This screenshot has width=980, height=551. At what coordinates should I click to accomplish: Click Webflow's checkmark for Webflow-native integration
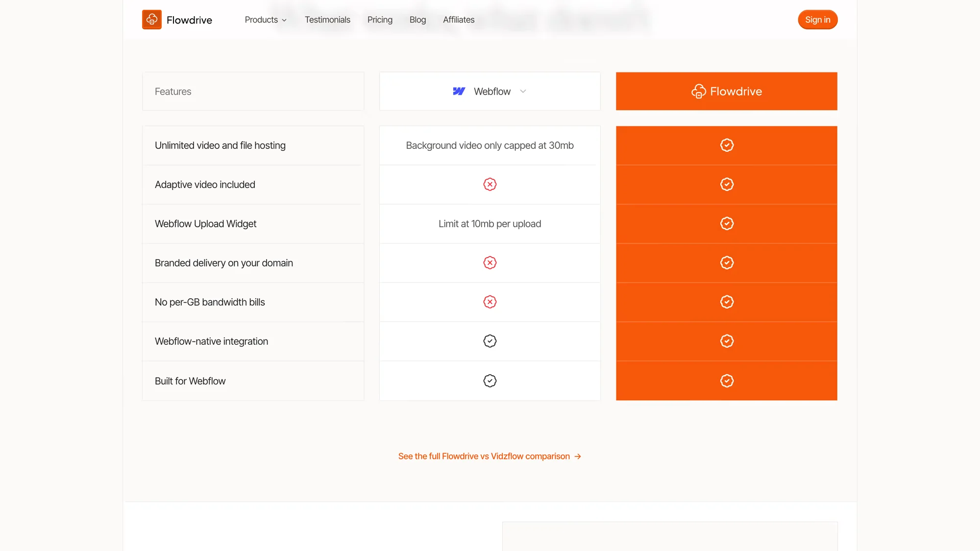tap(490, 341)
